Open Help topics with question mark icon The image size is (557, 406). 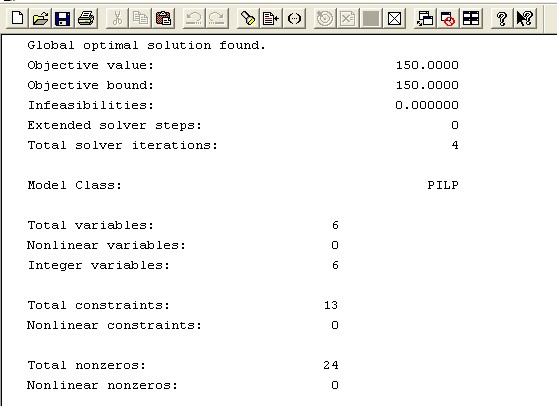click(x=502, y=18)
